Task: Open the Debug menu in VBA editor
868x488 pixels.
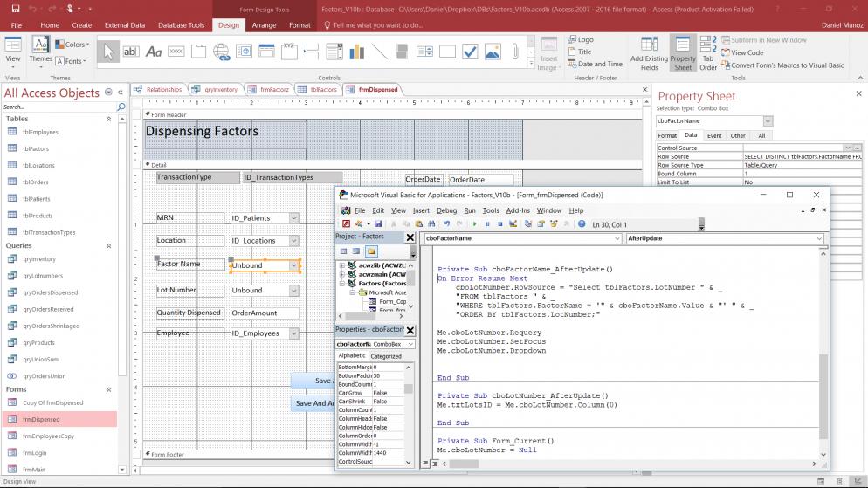Action: point(446,210)
